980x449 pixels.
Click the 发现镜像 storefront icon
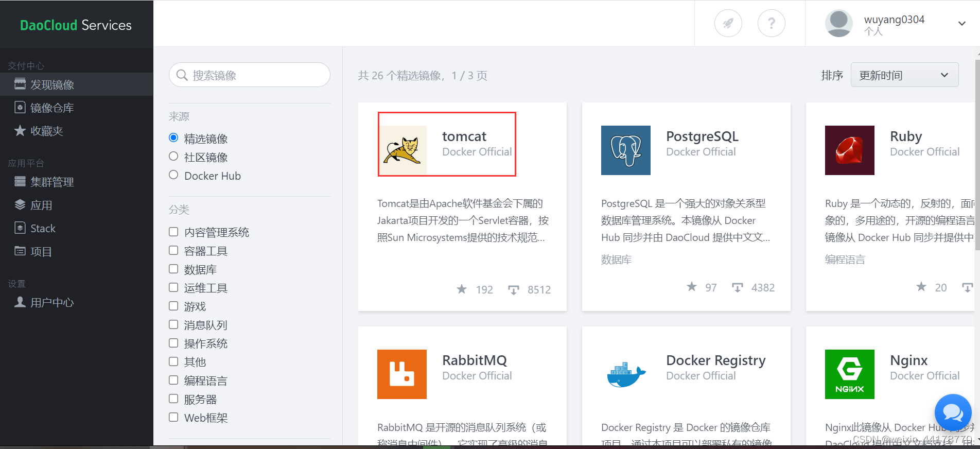click(x=20, y=84)
